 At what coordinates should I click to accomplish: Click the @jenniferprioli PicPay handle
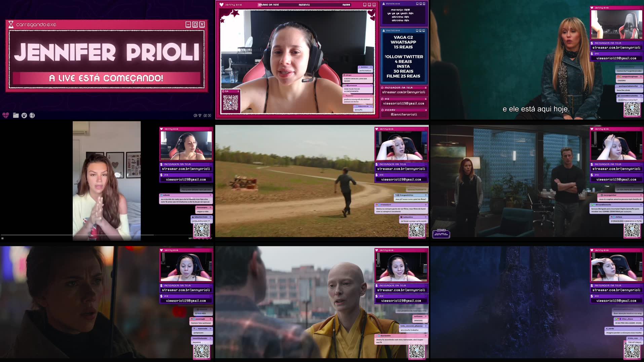click(x=404, y=114)
